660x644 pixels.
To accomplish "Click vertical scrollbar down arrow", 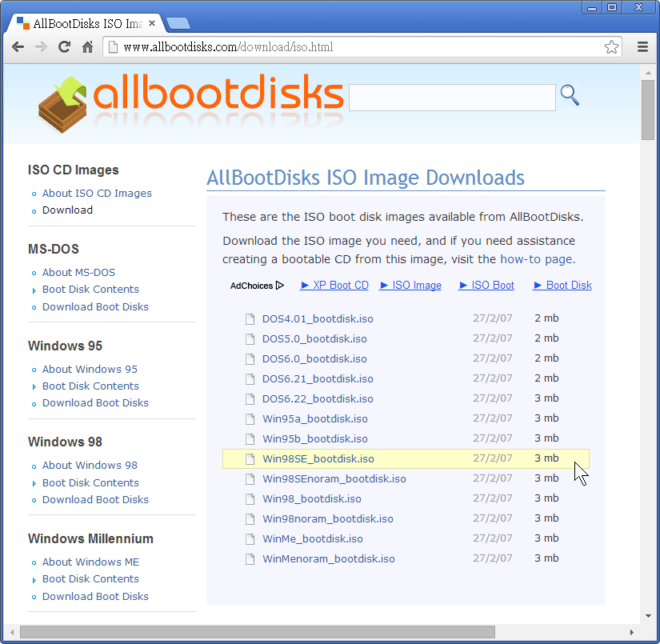I will click(648, 616).
